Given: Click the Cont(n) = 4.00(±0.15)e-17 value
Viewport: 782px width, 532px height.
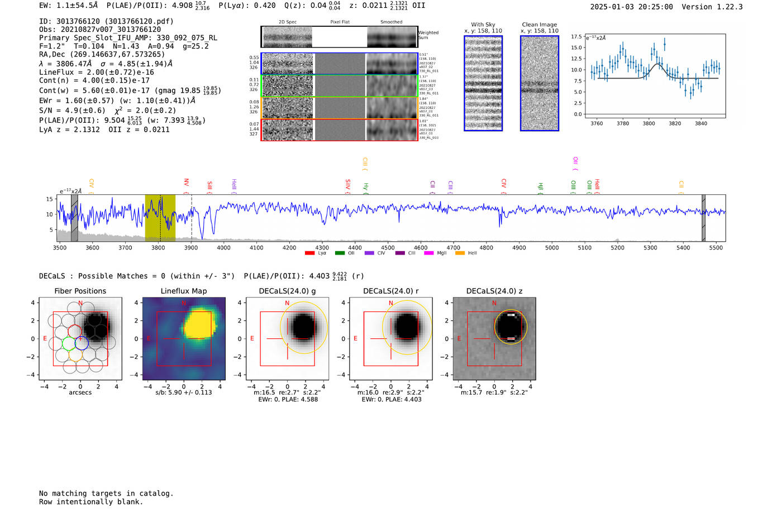Looking at the screenshot, I should pyautogui.click(x=94, y=80).
